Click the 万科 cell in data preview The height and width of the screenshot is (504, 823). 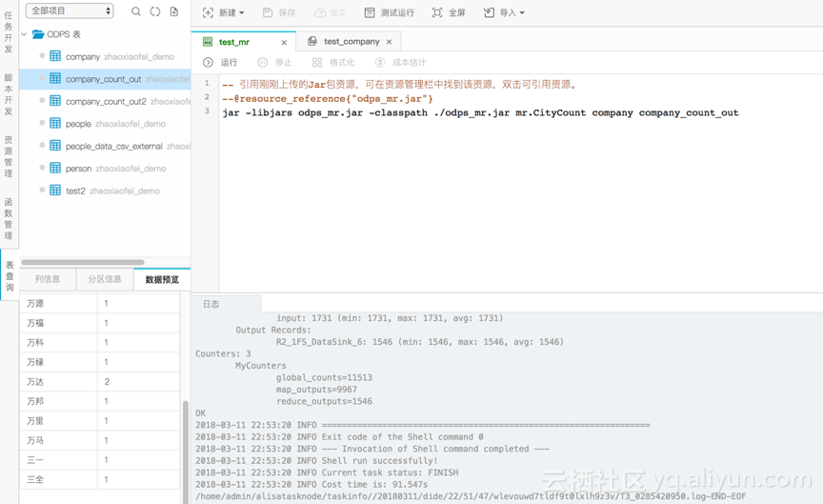point(58,342)
